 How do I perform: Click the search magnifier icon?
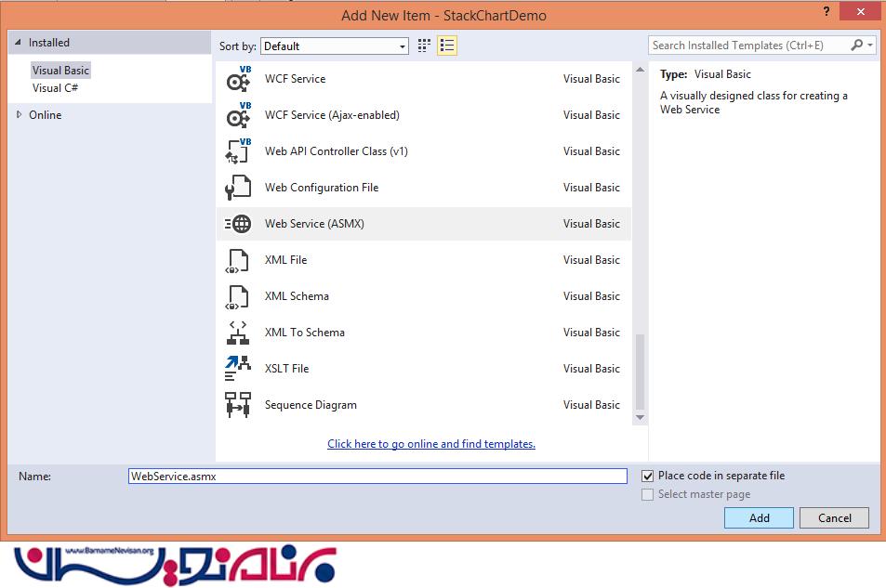[x=856, y=46]
